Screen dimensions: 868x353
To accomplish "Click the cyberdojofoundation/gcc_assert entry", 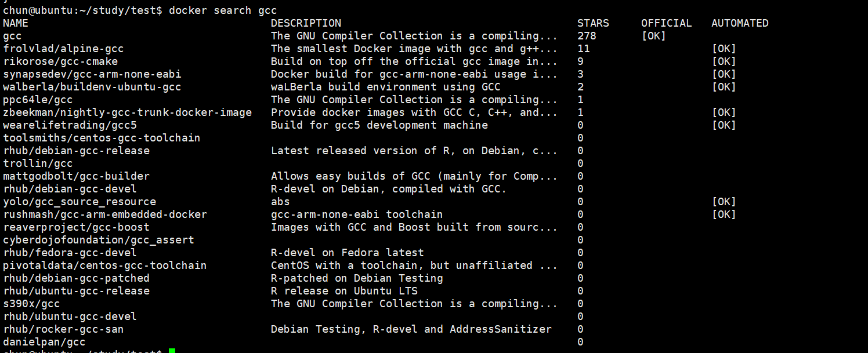I will (x=99, y=240).
